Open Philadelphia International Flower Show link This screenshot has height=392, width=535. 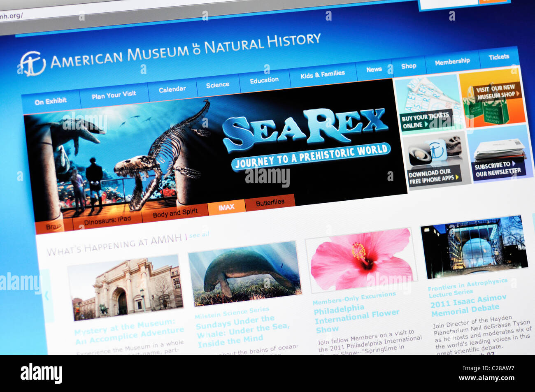tap(356, 319)
